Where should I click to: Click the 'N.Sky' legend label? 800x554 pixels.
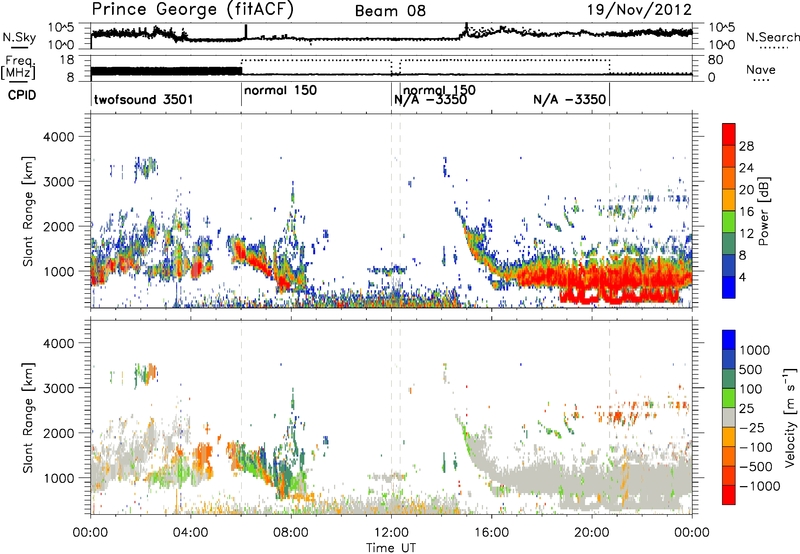coord(19,38)
